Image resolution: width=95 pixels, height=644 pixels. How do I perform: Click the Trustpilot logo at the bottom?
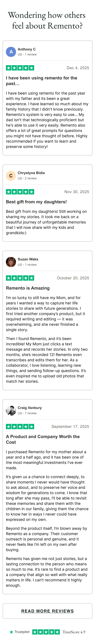19,632
